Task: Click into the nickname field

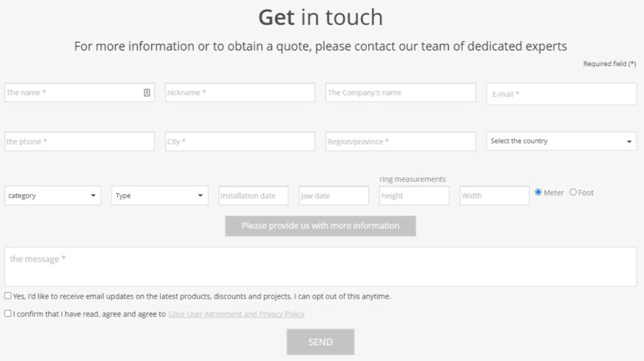Action: click(240, 93)
